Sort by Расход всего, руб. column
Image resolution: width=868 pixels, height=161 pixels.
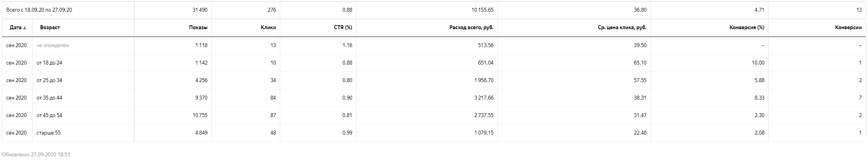point(471,28)
